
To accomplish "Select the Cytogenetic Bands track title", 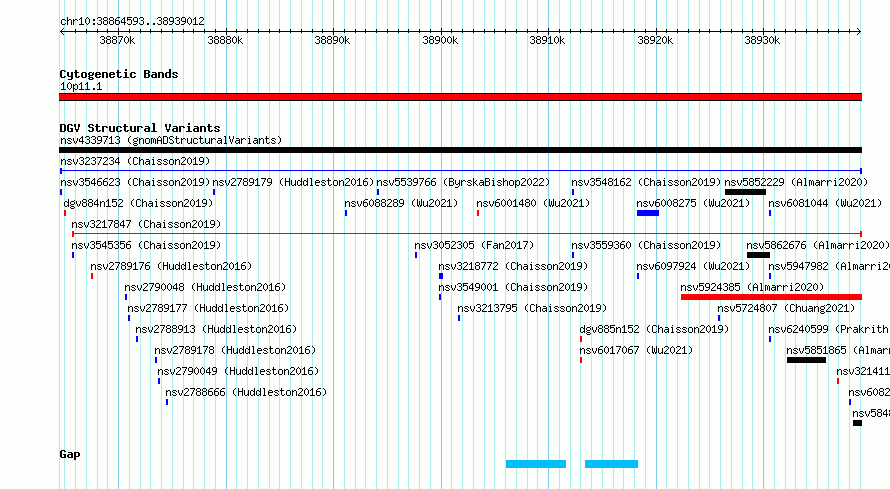I will (x=119, y=74).
